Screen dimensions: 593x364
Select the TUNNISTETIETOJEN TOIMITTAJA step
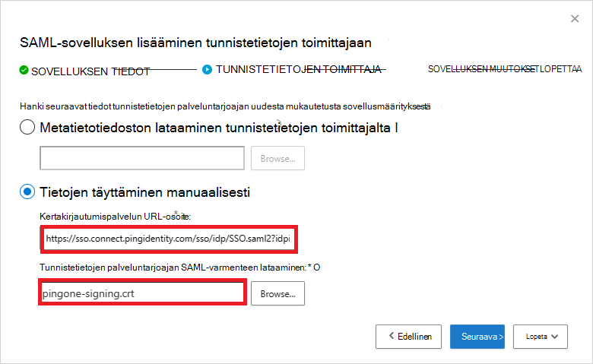[x=298, y=70]
